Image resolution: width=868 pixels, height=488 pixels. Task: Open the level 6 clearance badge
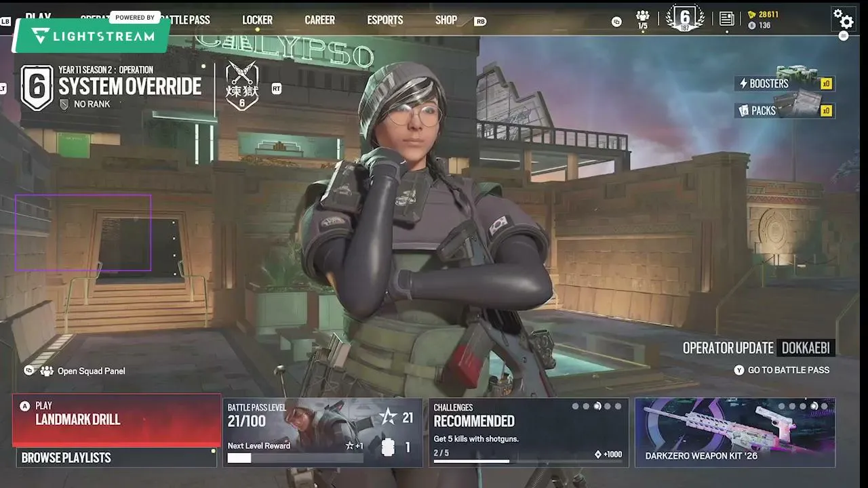point(685,18)
